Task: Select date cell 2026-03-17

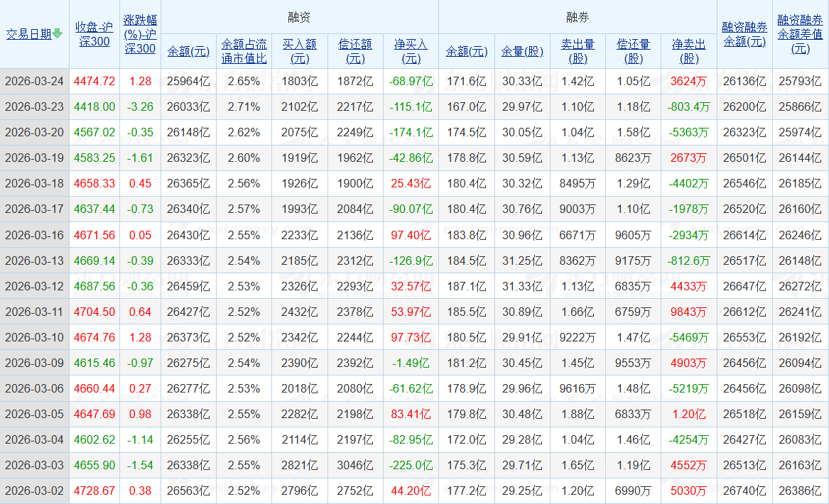Action: (x=34, y=209)
